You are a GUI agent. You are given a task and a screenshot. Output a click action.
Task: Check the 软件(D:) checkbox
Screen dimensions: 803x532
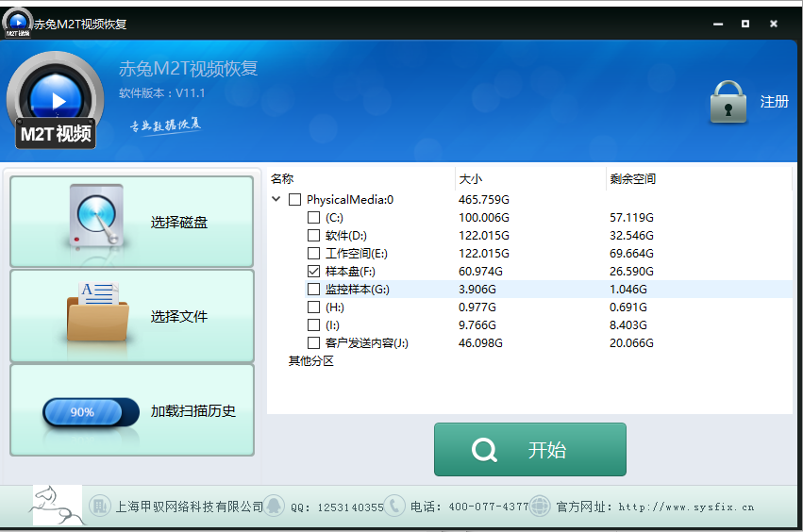pos(313,236)
